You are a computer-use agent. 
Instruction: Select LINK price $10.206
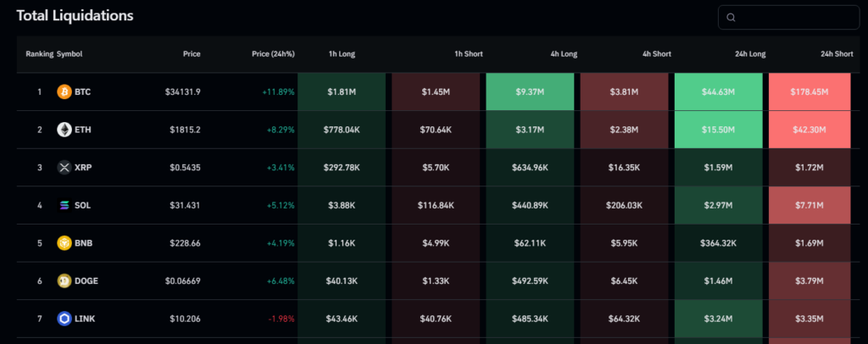click(185, 319)
